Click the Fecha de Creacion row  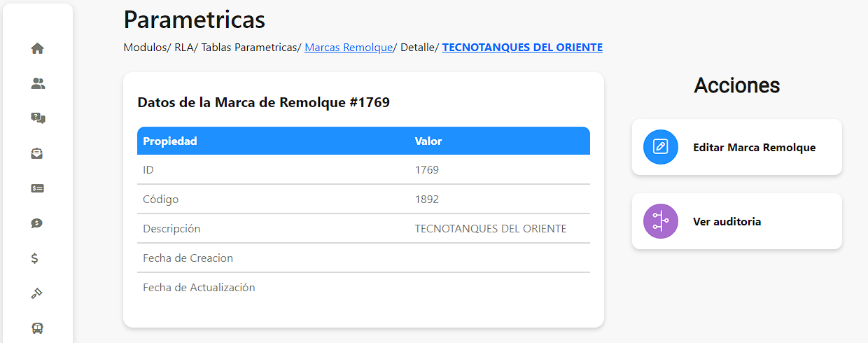click(363, 258)
